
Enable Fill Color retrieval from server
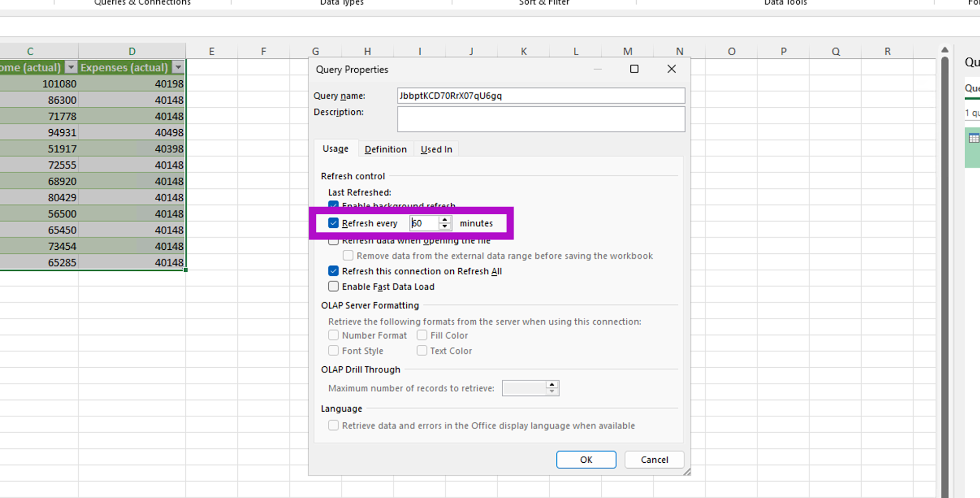(x=422, y=335)
